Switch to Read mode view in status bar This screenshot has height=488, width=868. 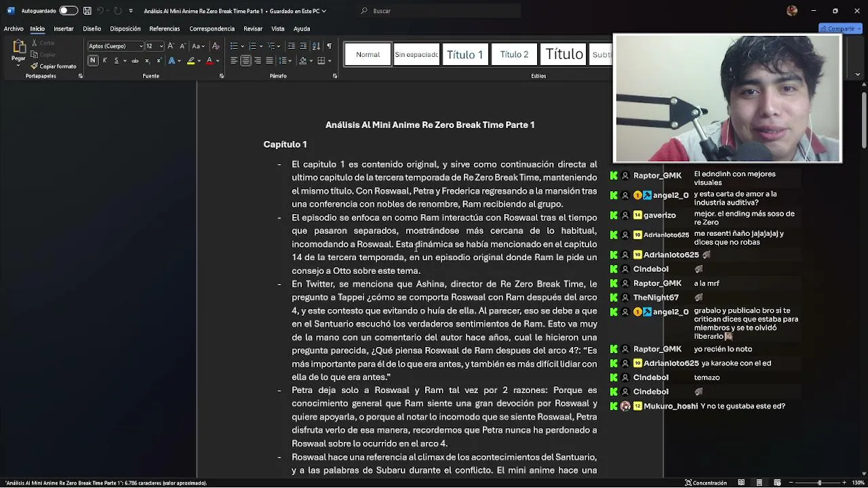pyautogui.click(x=741, y=483)
